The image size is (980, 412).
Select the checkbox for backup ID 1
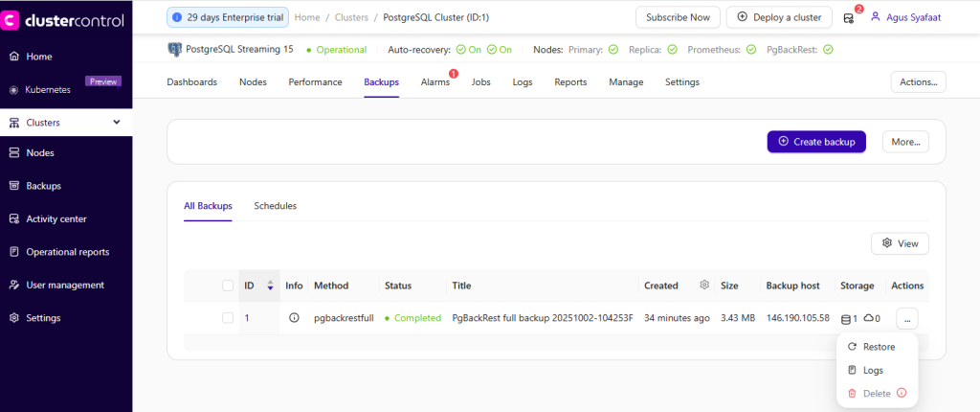pyautogui.click(x=228, y=318)
